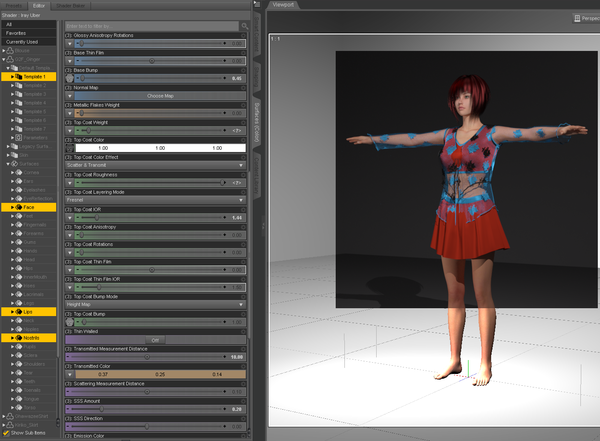Click the Shader: Iray Uber label

[x=21, y=15]
